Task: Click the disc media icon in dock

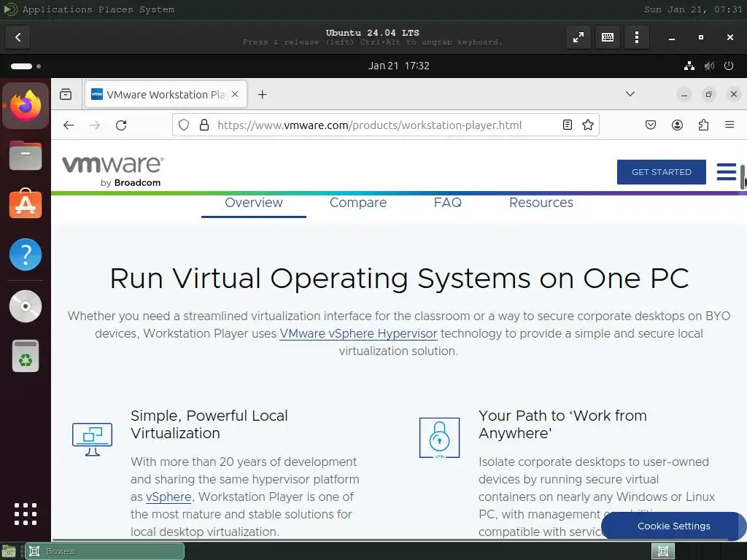Action: tap(26, 306)
